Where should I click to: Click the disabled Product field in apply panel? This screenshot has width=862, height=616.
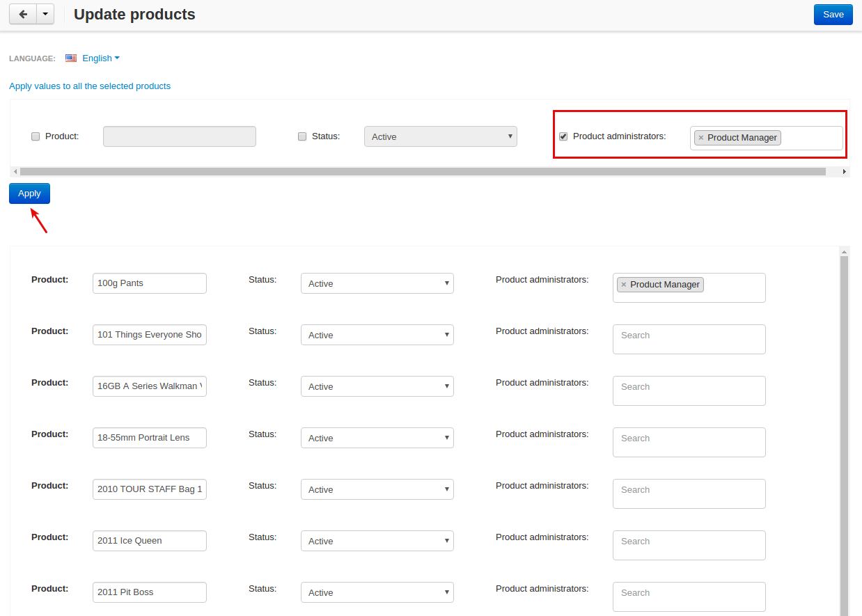tap(180, 136)
